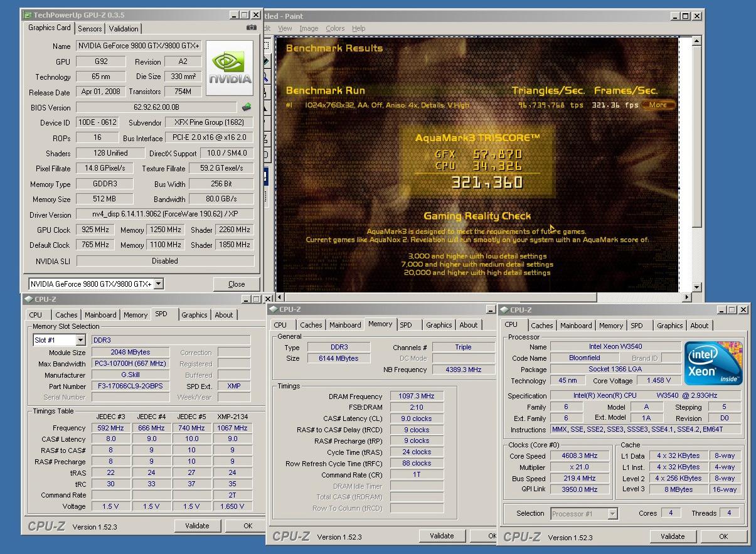Click the BIOS Version value 62.92.62.00.0B
This screenshot has width=756, height=554.
pyautogui.click(x=156, y=107)
